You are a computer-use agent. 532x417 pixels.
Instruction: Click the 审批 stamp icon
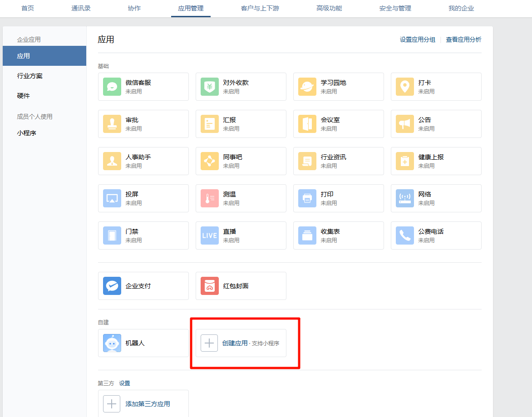[x=112, y=124]
